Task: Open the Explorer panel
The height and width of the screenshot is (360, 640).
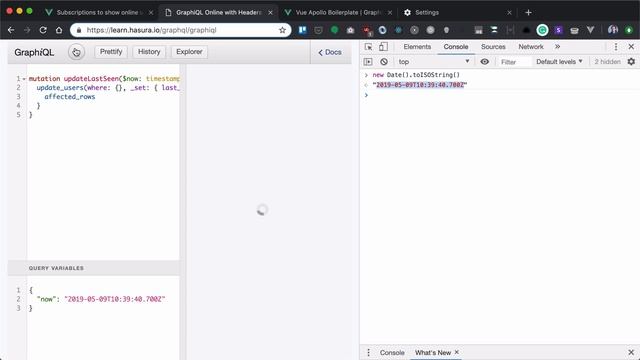Action: 189,52
